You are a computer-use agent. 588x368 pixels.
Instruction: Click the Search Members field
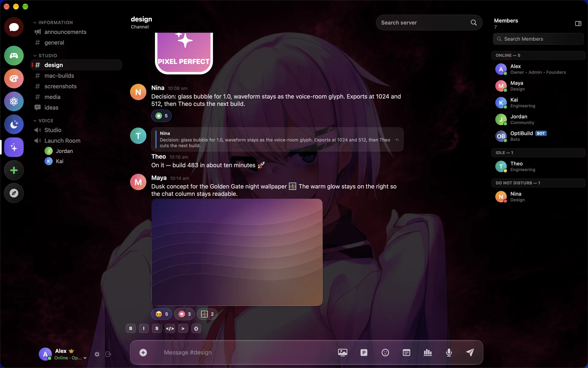[538, 39]
